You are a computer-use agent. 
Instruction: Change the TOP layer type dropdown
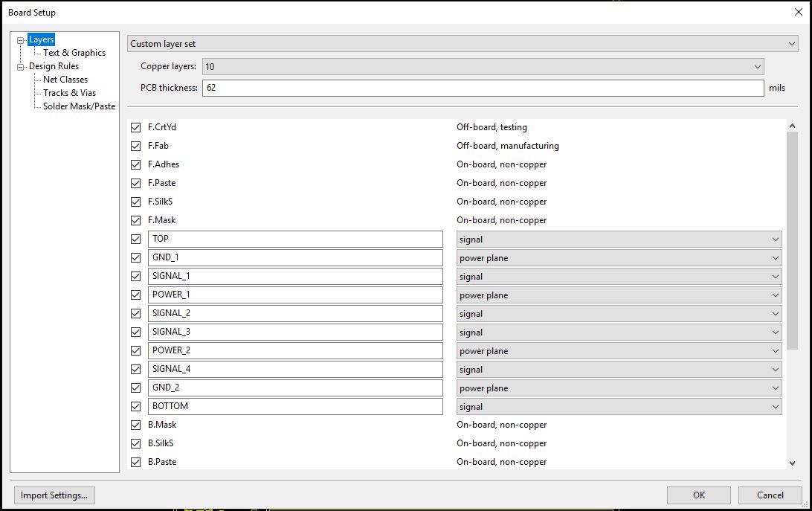point(619,240)
